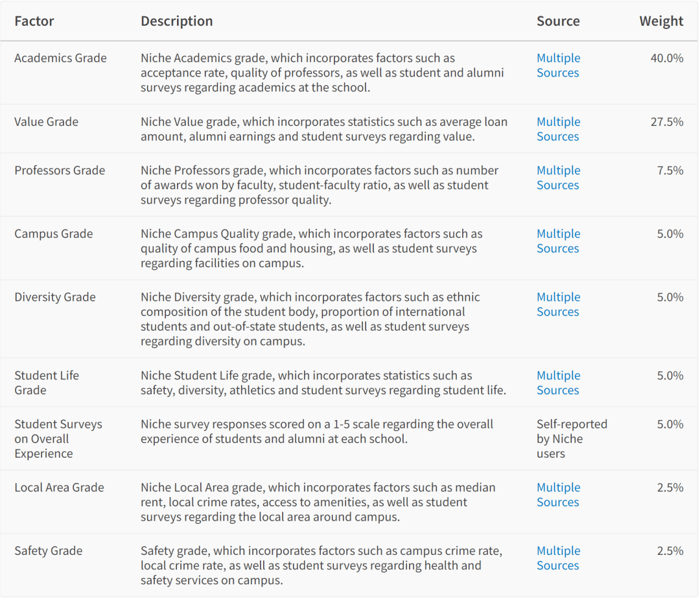Open Multiple Sources link for Value Grade
The image size is (700, 599).
click(558, 129)
